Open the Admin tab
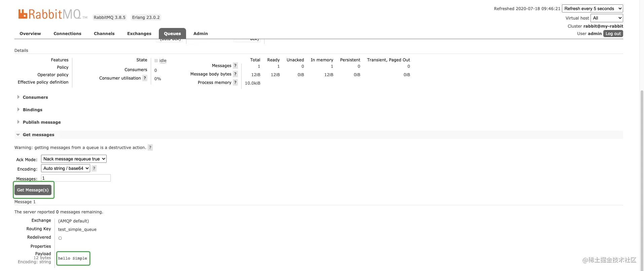 (201, 34)
